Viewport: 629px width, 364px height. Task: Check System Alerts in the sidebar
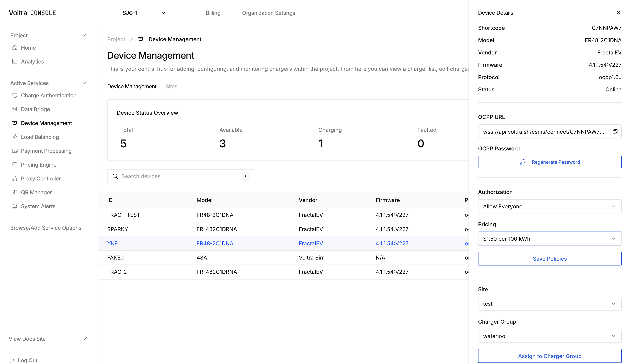point(38,206)
